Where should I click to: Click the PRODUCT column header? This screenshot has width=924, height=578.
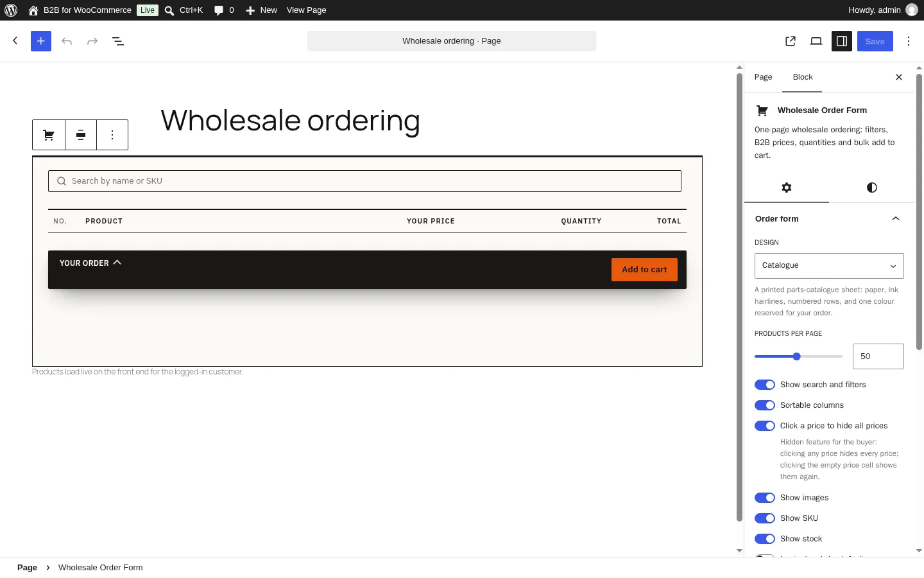104,221
